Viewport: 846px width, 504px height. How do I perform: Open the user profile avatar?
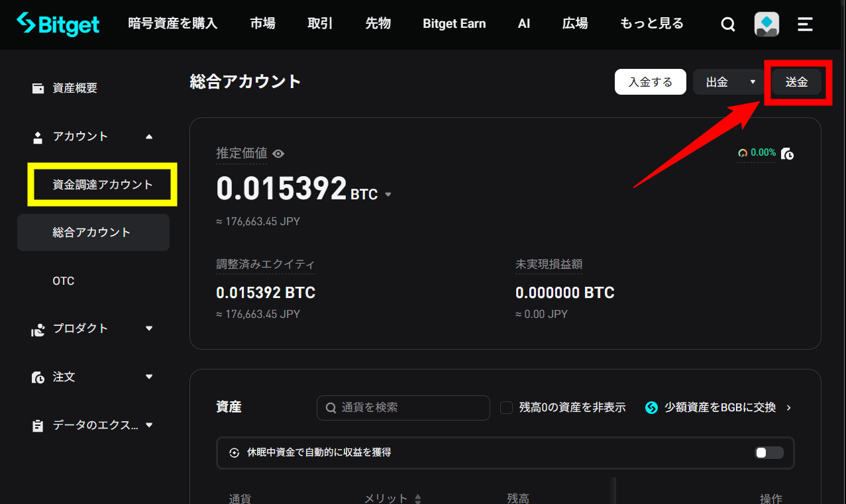point(767,25)
